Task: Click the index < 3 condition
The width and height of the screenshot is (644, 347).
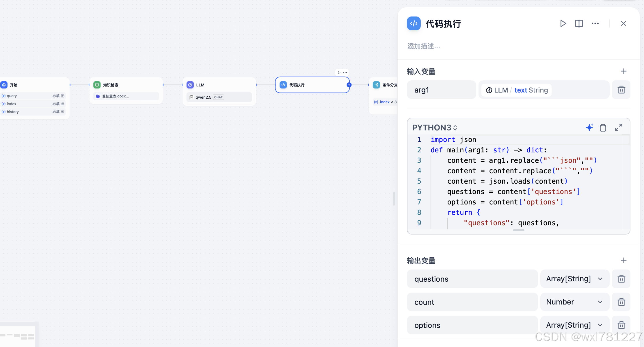Action: (x=385, y=102)
